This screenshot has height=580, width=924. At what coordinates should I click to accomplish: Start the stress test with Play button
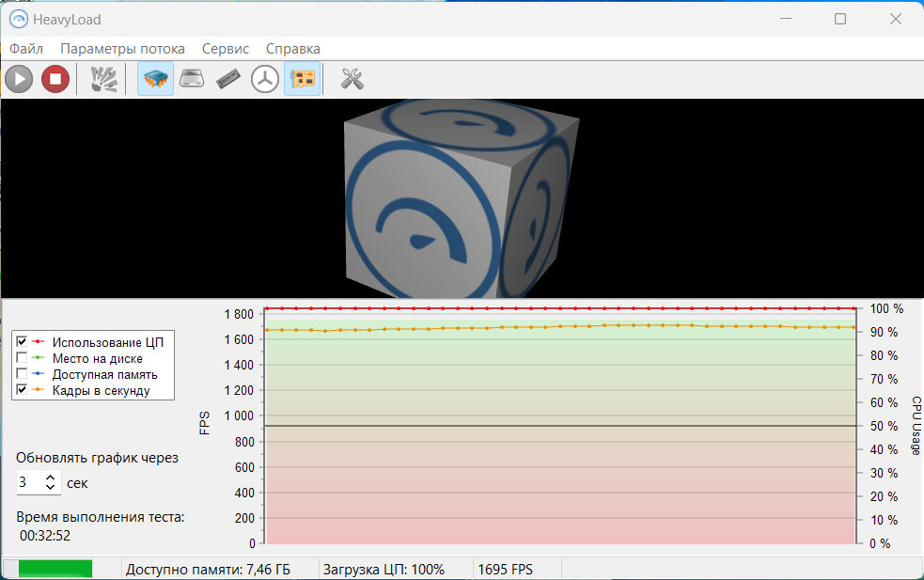(19, 79)
